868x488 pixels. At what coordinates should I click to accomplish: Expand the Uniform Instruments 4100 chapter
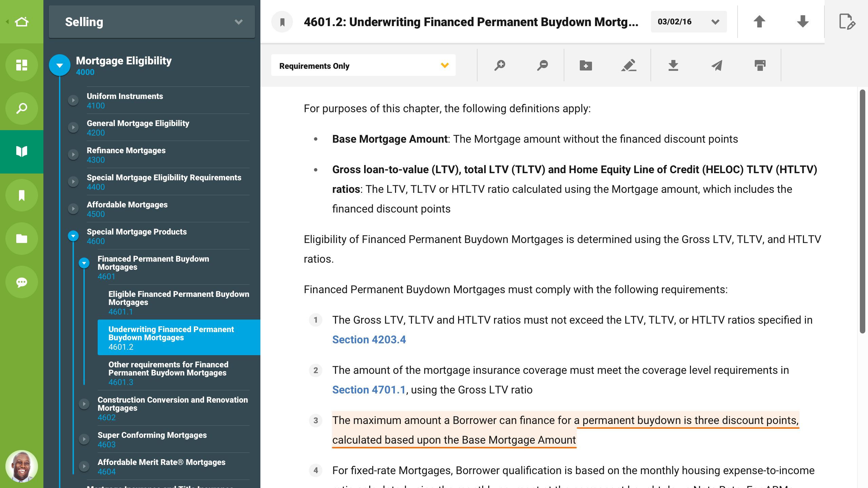(x=73, y=100)
